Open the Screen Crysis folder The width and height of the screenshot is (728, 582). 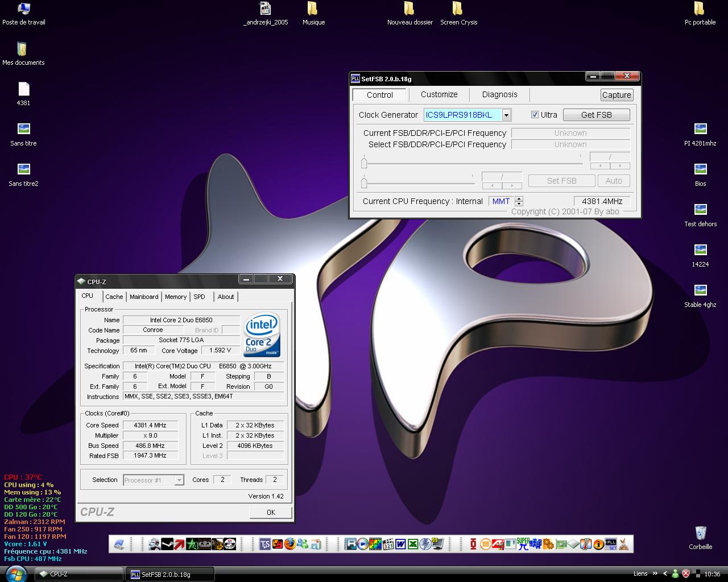pyautogui.click(x=458, y=14)
